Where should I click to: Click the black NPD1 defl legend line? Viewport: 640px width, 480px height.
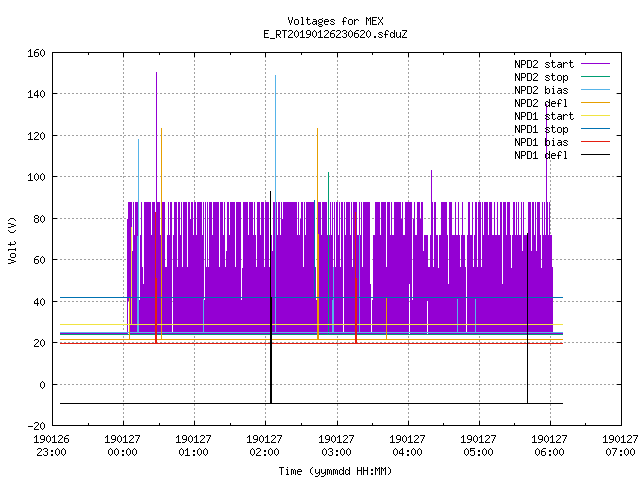tap(595, 155)
